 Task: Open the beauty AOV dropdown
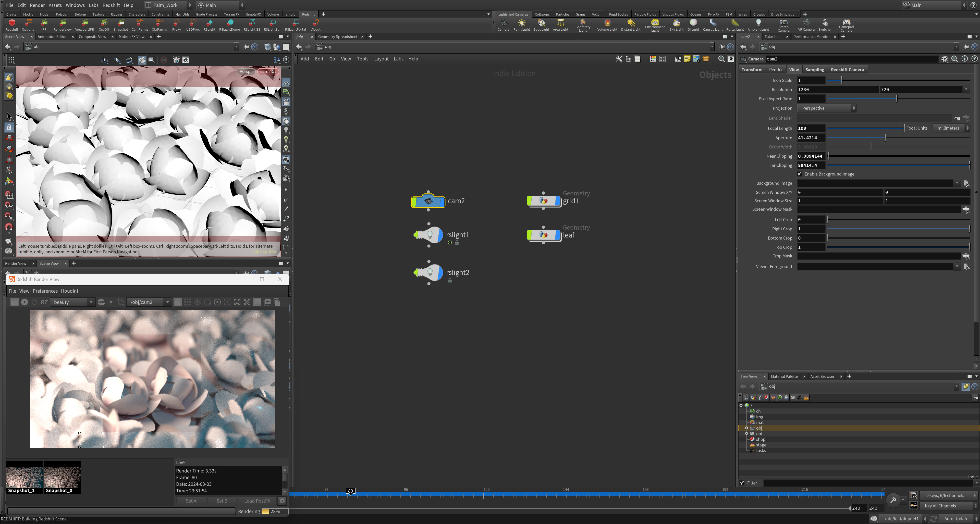click(x=72, y=302)
